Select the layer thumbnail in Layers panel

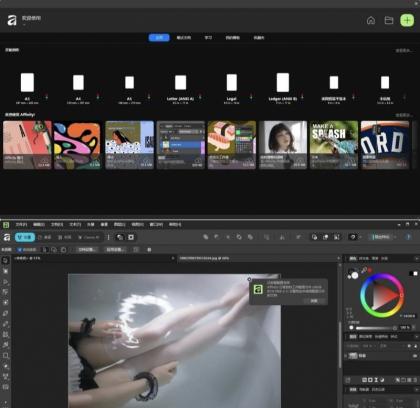(x=353, y=356)
